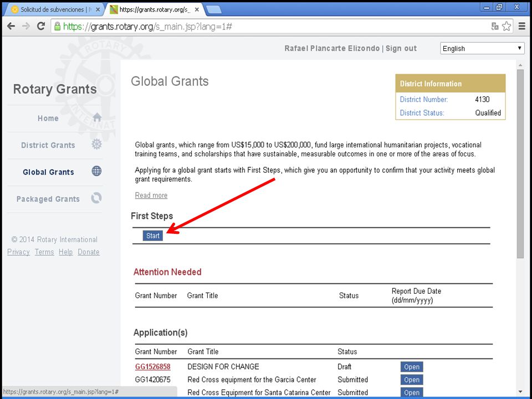Click the Read more link

[x=151, y=196]
